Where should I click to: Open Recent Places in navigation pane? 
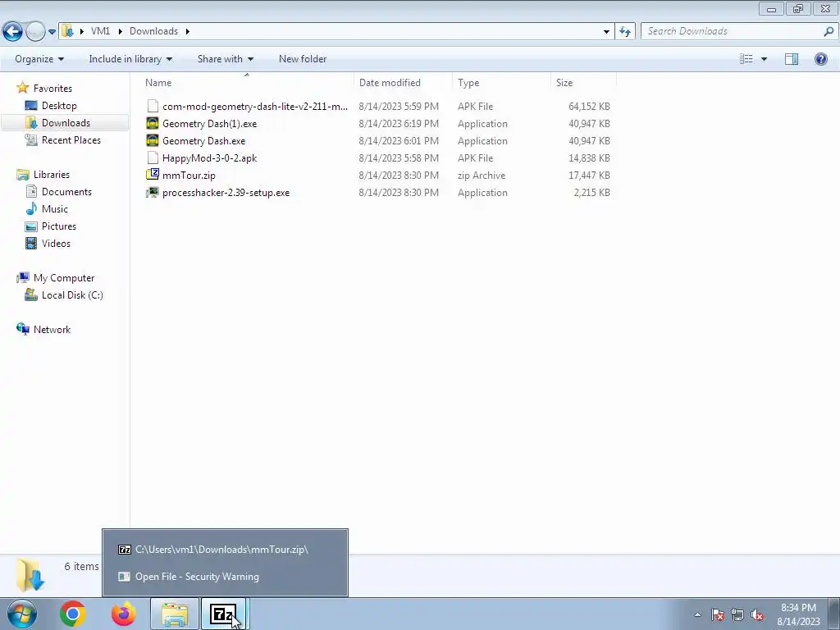tap(71, 139)
